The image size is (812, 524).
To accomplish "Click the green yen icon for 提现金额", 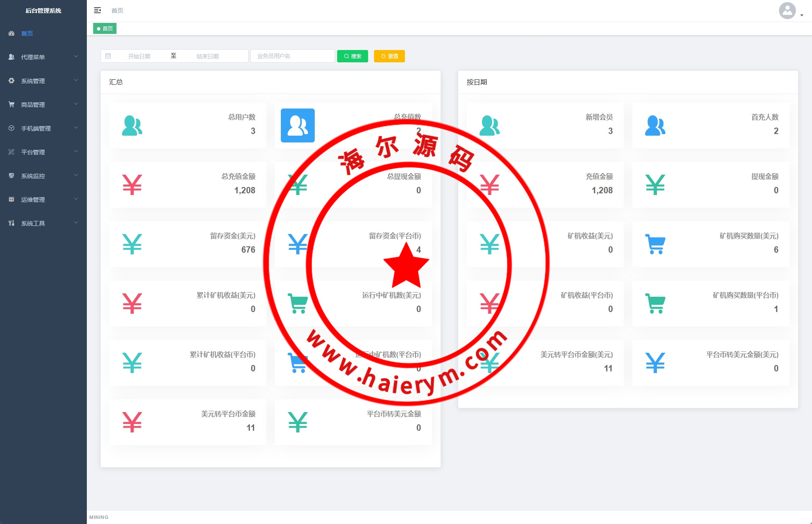I will tap(655, 185).
